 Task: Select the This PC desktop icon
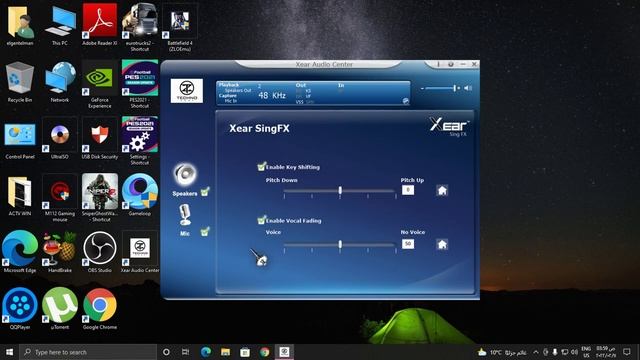[60, 24]
